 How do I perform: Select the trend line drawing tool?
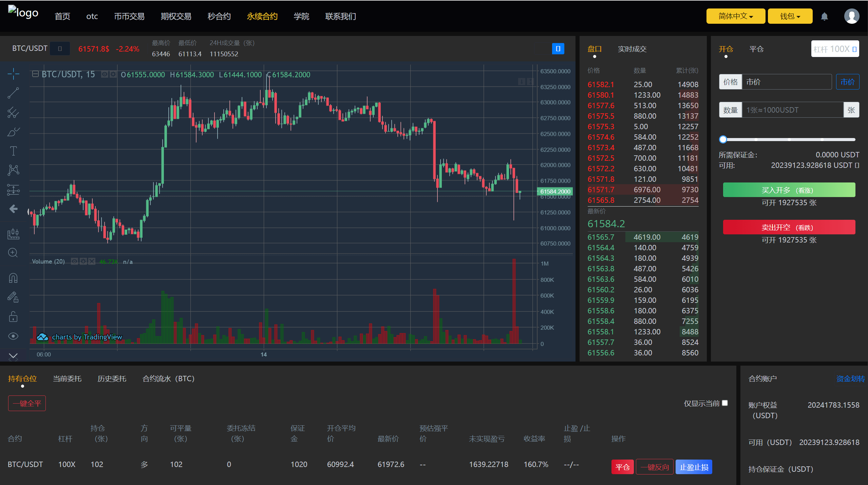[x=13, y=93]
